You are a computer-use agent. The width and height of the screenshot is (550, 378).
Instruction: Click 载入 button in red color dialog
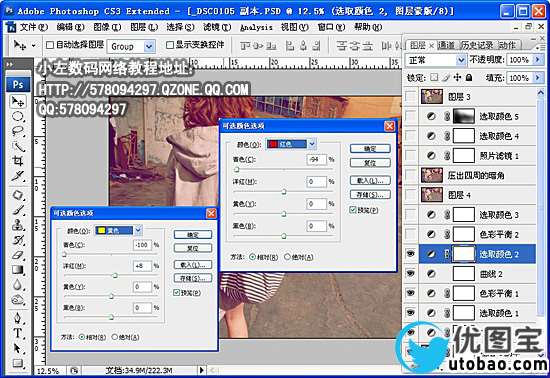coord(370,181)
